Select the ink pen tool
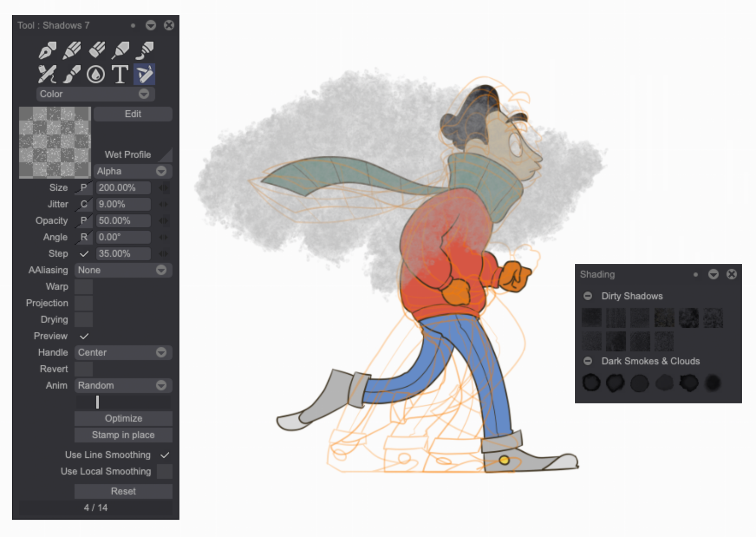 (48, 50)
